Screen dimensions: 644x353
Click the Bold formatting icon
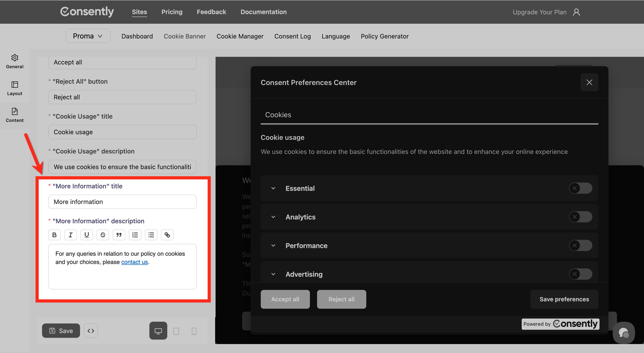(54, 235)
